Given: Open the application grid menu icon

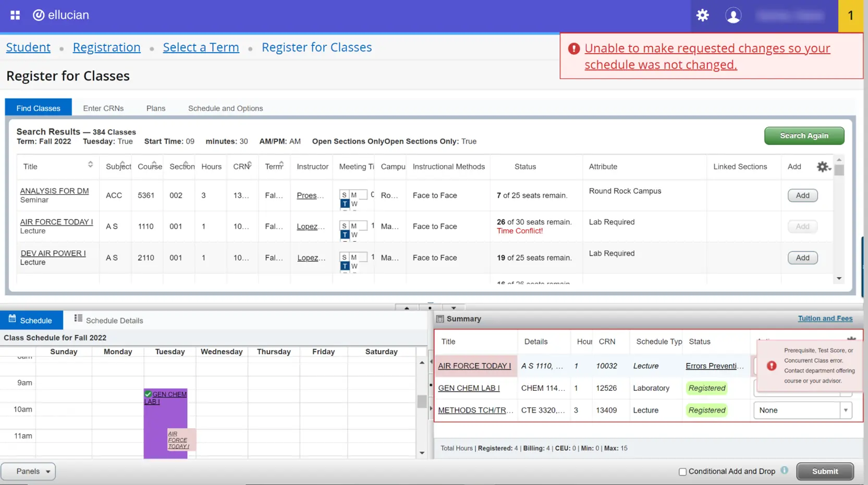Looking at the screenshot, I should coord(15,15).
